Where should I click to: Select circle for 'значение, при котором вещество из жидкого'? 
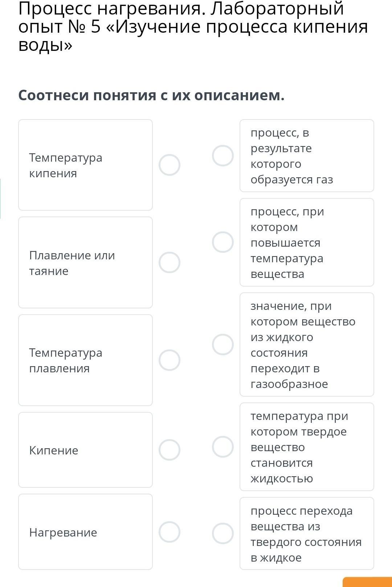pyautogui.click(x=223, y=344)
